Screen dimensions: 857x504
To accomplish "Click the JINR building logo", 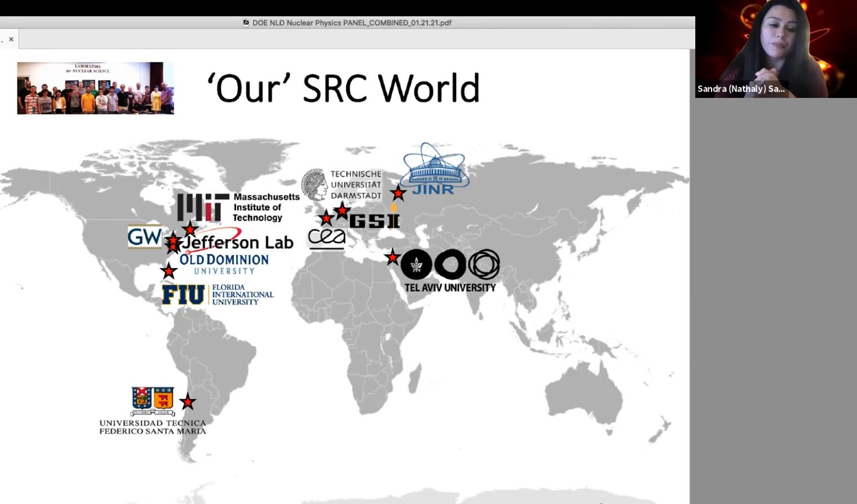I will 434,169.
